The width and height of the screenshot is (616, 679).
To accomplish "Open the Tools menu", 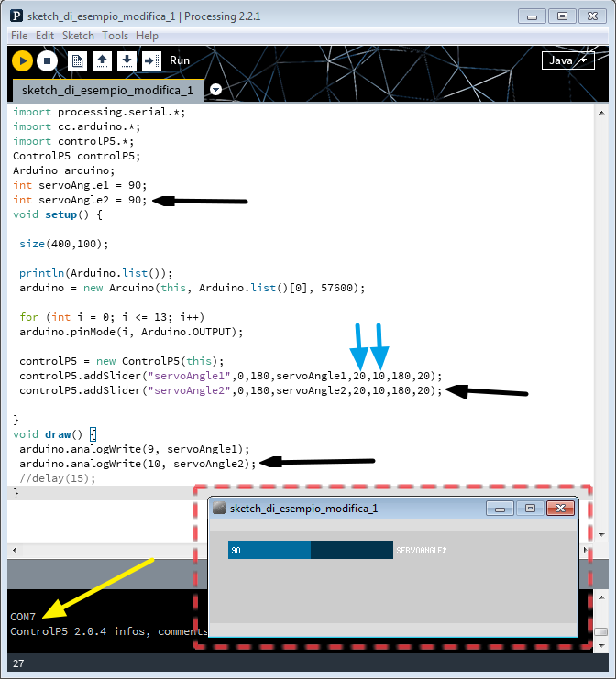I will 115,36.
